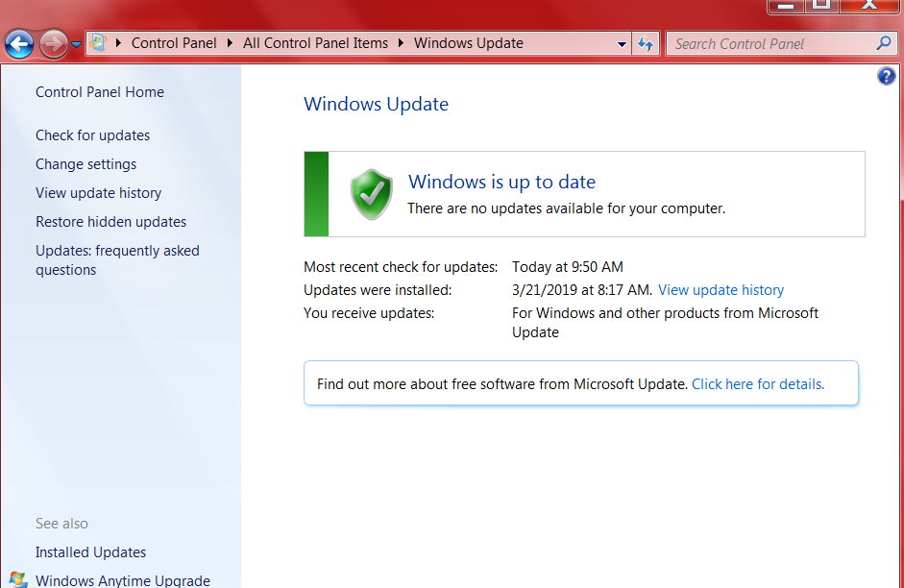904x588 pixels.
Task: Click You receive updates label
Action: [x=369, y=313]
